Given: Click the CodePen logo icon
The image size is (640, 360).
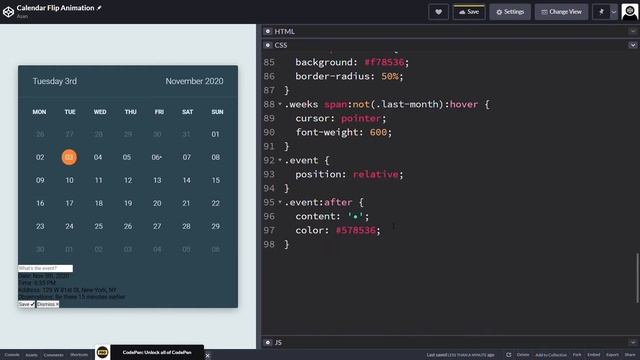Looking at the screenshot, I should click(x=8, y=12).
